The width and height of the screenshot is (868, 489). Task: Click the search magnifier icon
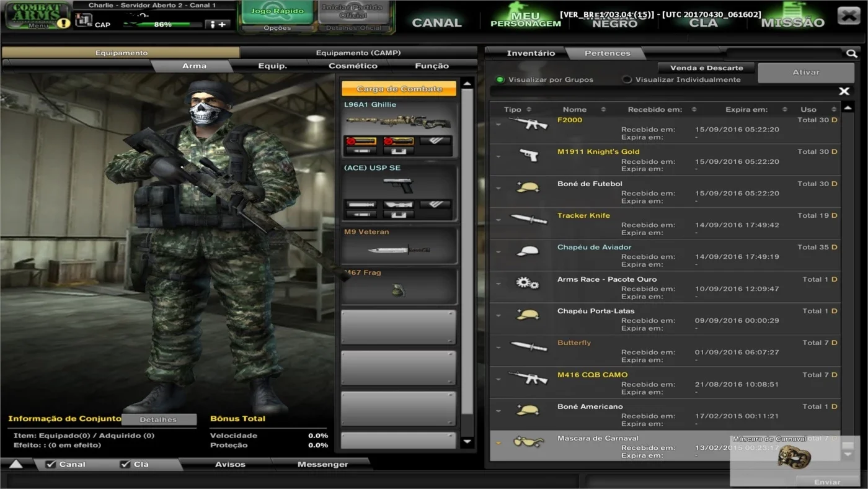point(852,53)
